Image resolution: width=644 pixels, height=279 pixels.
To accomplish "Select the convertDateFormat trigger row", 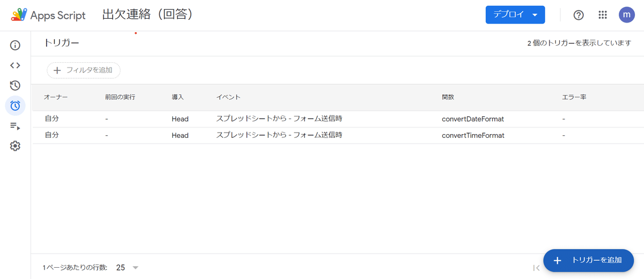I will (x=337, y=119).
